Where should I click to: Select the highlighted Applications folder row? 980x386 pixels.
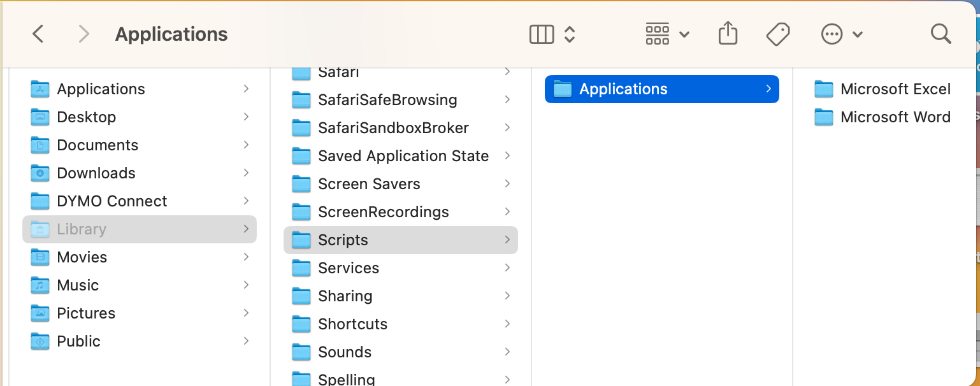(x=661, y=89)
